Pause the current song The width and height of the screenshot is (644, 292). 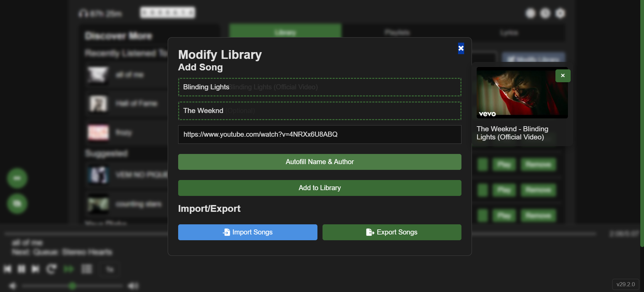coord(22,269)
